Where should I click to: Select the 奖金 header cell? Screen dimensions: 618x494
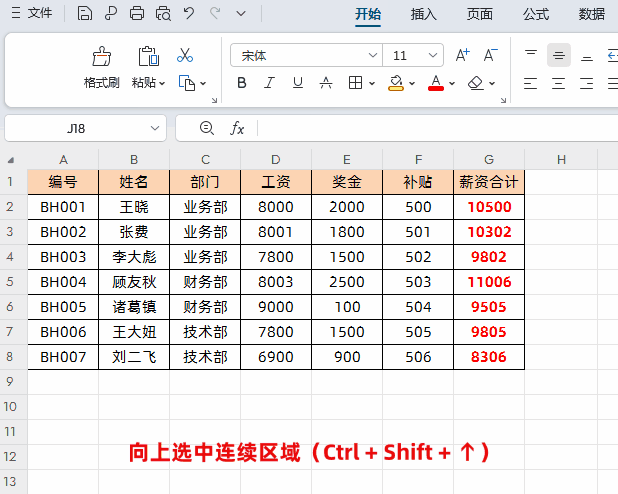pos(347,182)
